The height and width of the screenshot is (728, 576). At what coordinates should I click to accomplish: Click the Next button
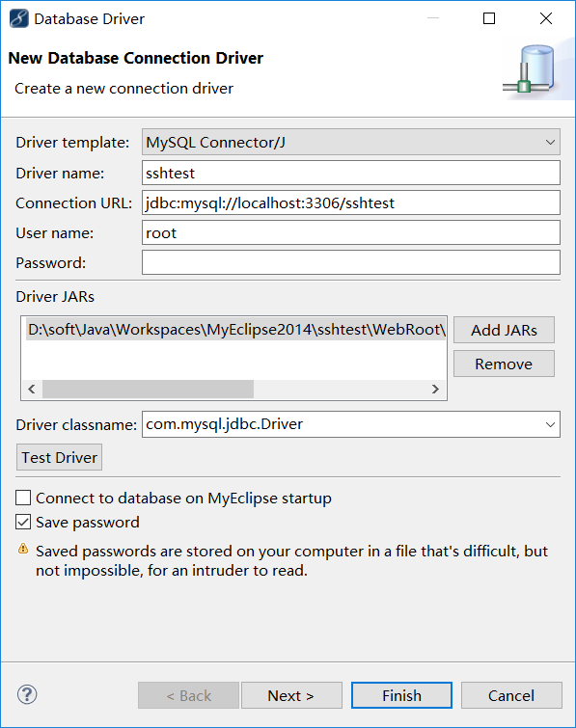(291, 695)
